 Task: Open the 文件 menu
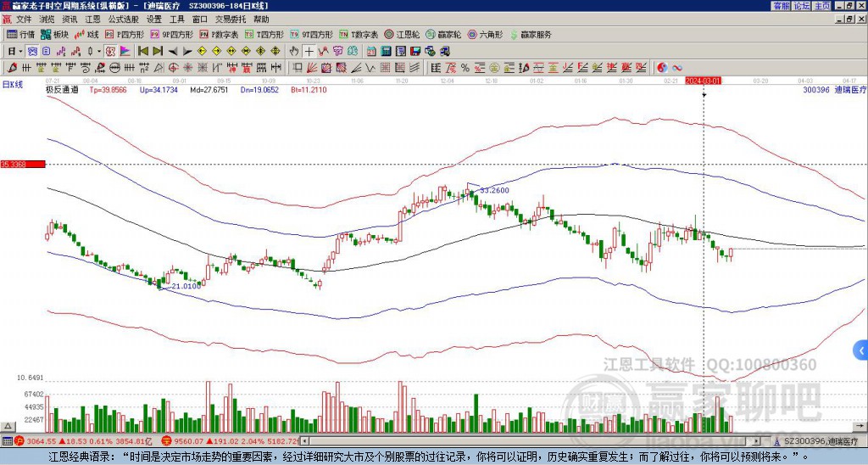coord(24,20)
